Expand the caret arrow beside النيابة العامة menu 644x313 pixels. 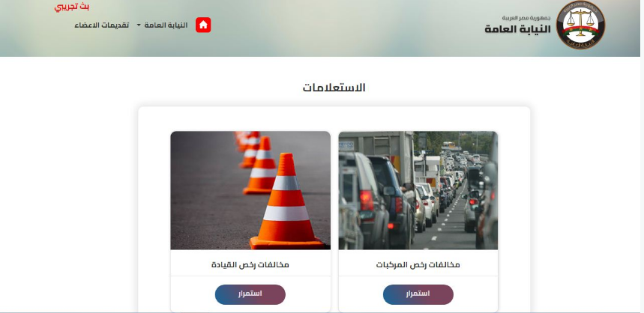pyautogui.click(x=139, y=25)
